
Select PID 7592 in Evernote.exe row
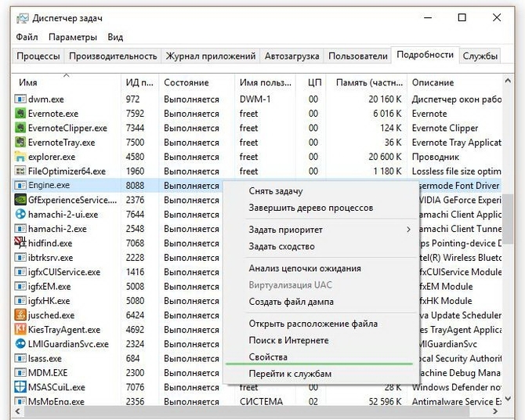(135, 114)
